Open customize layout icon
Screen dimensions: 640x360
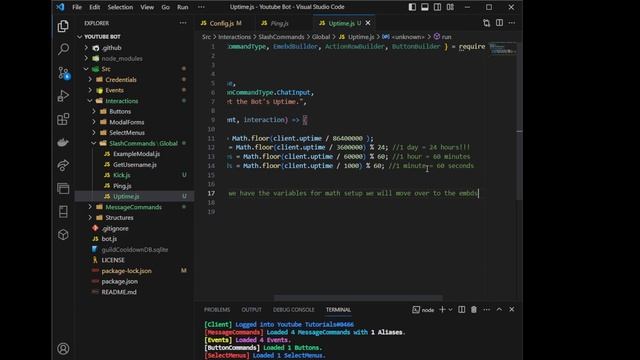[x=450, y=7]
